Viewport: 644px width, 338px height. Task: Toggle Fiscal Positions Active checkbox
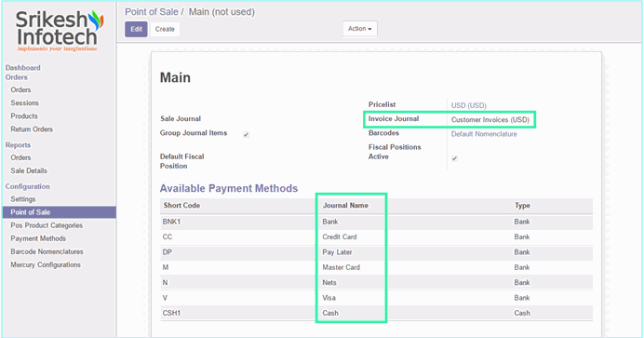point(455,158)
